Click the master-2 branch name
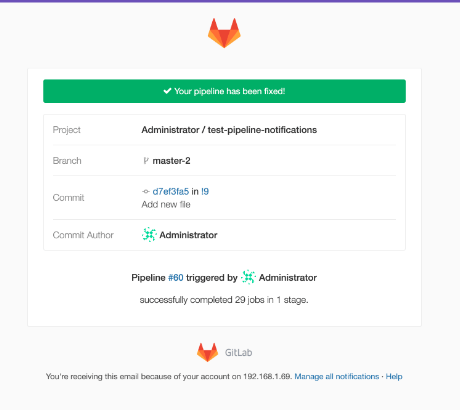 pyautogui.click(x=171, y=161)
